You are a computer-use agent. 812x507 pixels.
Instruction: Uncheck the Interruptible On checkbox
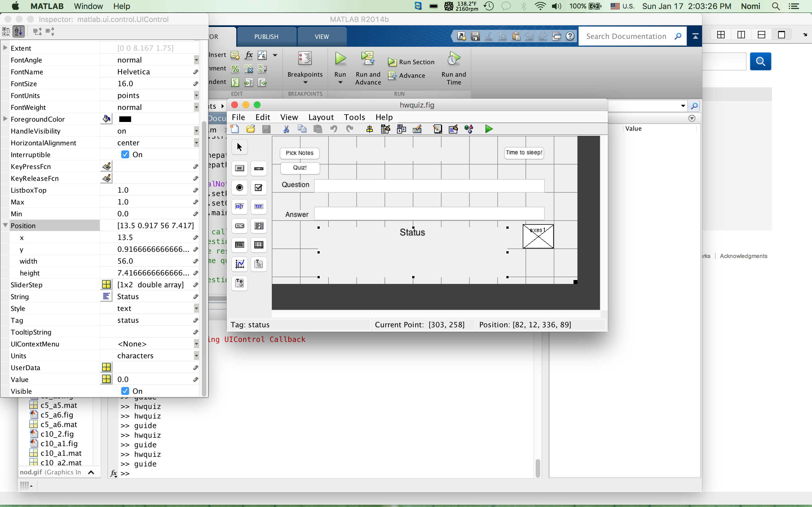125,155
